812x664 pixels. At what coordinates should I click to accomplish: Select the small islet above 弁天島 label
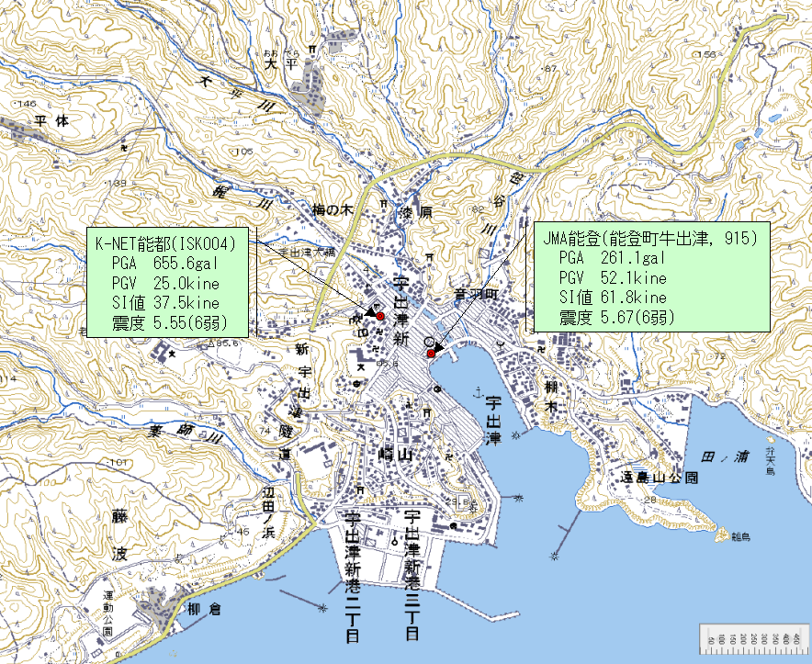click(x=771, y=439)
